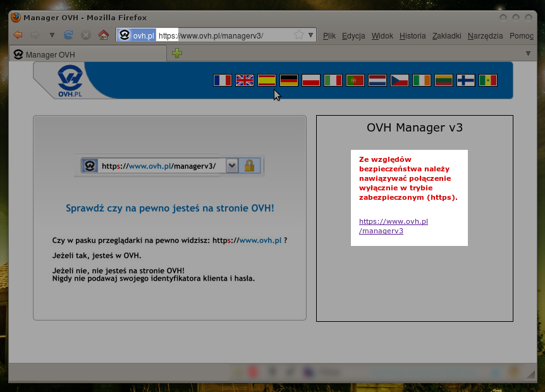Open a new tab with the plus icon
Screen dimensions: 545x392
[177, 53]
